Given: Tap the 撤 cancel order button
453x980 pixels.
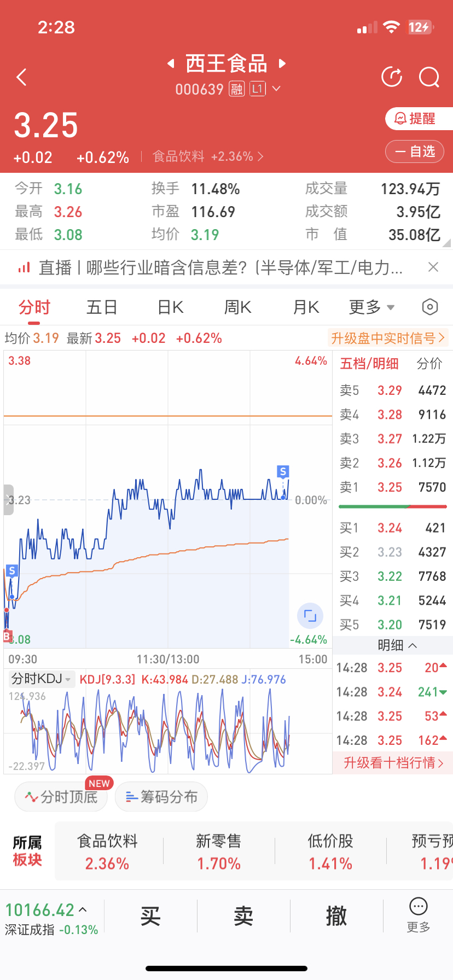Looking at the screenshot, I should pos(336,916).
